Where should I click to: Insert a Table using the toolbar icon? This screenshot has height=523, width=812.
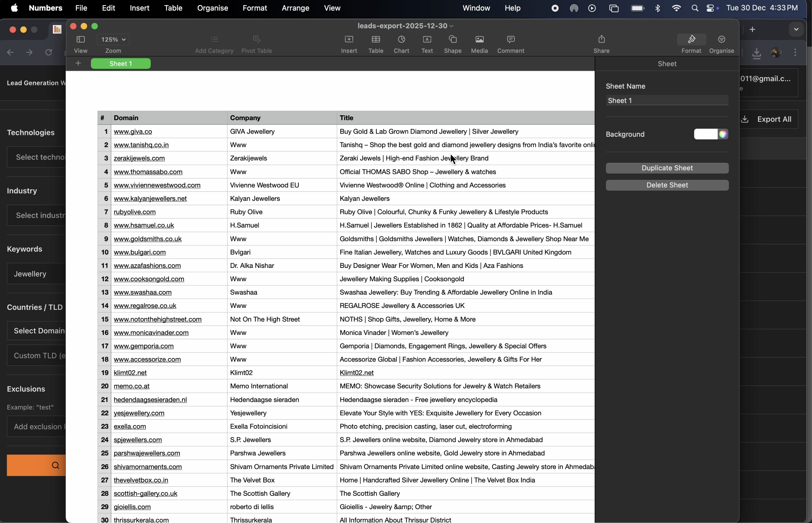[375, 43]
